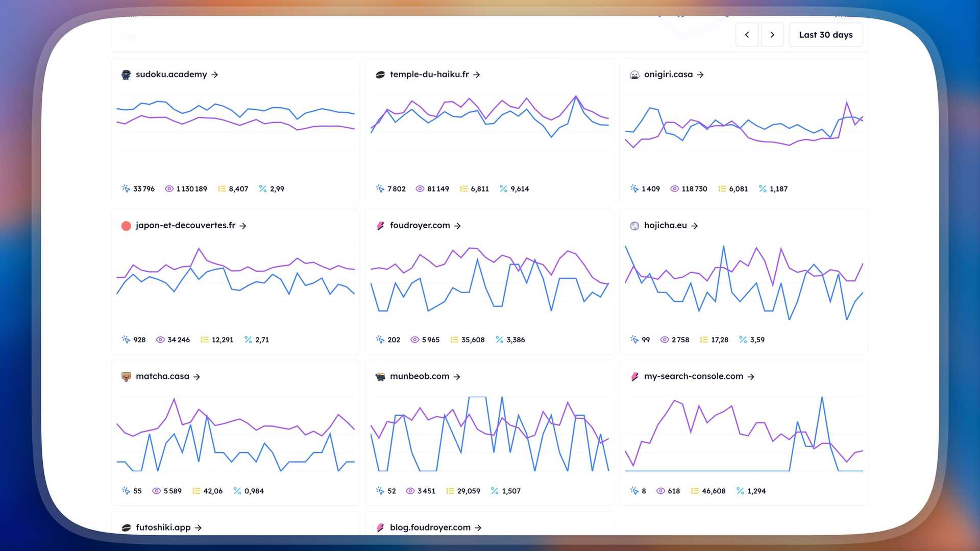The height and width of the screenshot is (551, 980).
Task: Click the CTR percent icon on hojicha.eu card
Action: (743, 340)
